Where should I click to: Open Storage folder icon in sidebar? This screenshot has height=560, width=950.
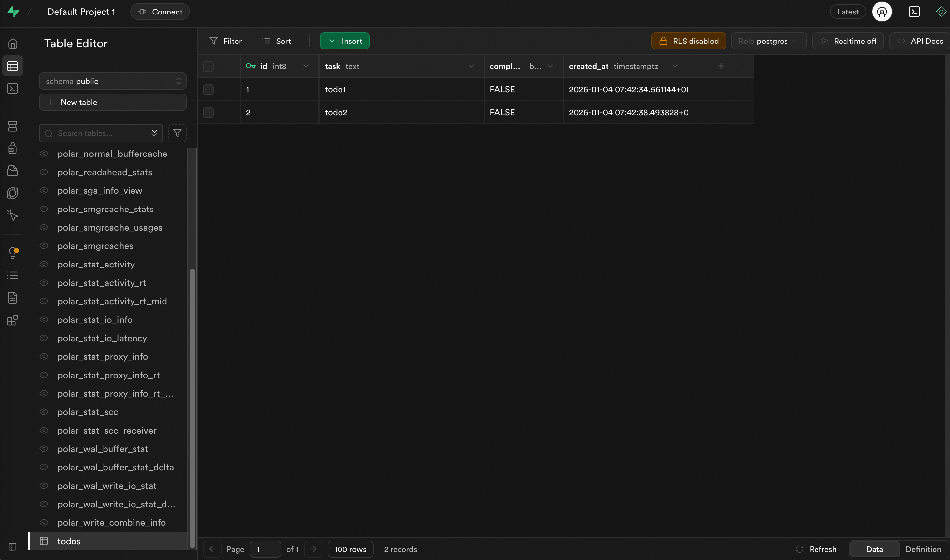click(13, 171)
